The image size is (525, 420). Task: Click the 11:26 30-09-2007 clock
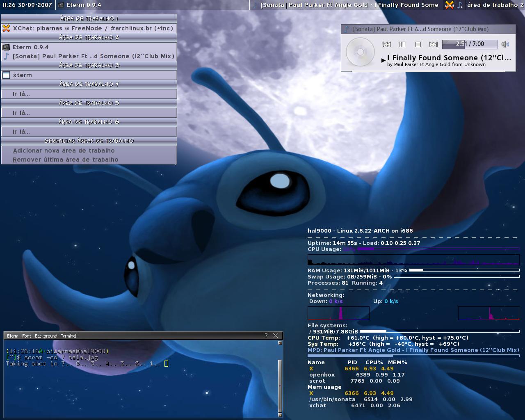(27, 5)
